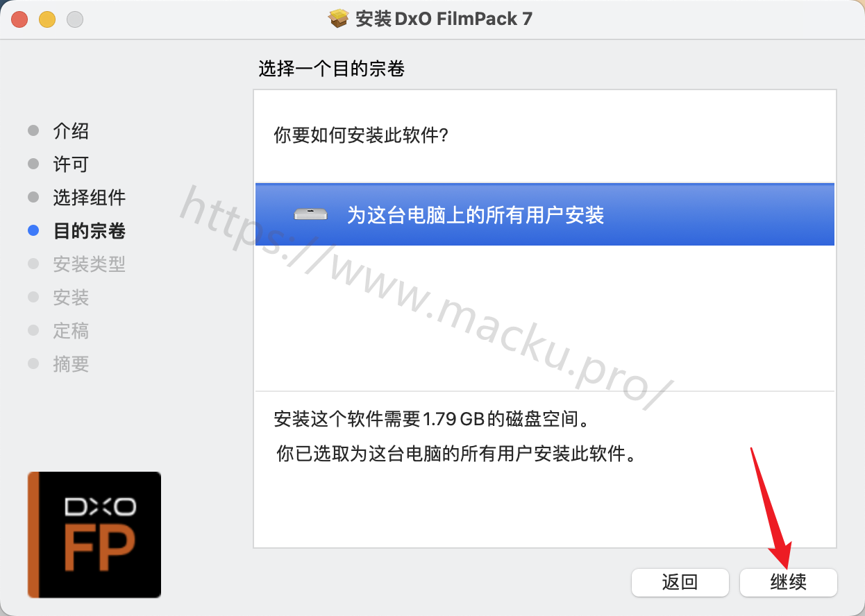
Task: Select the 目的宗卷 step in sidebar
Action: 89,231
